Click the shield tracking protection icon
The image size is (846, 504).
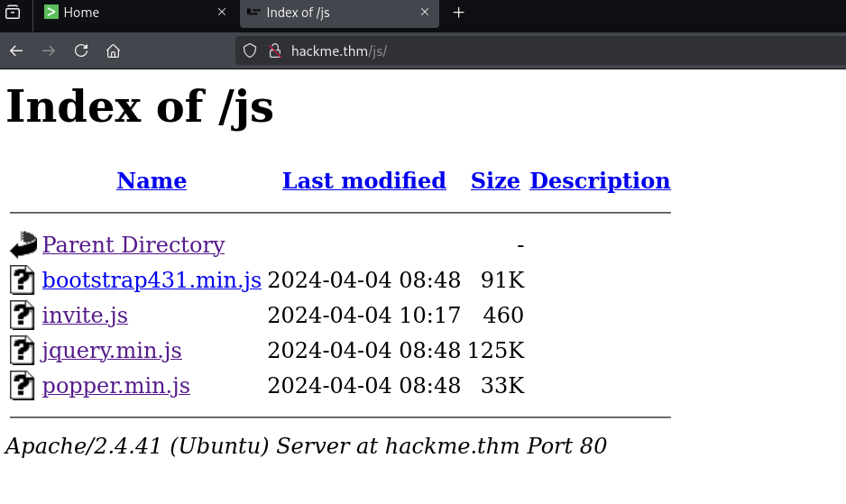click(251, 50)
